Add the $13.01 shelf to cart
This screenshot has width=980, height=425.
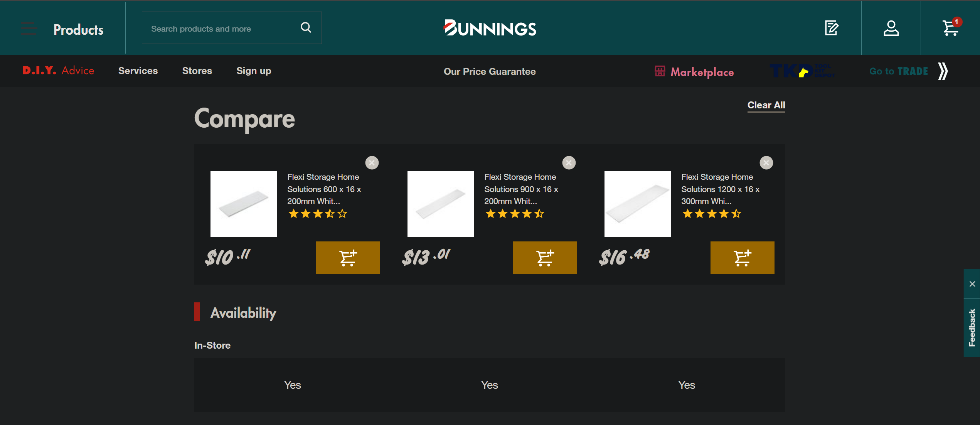(545, 258)
